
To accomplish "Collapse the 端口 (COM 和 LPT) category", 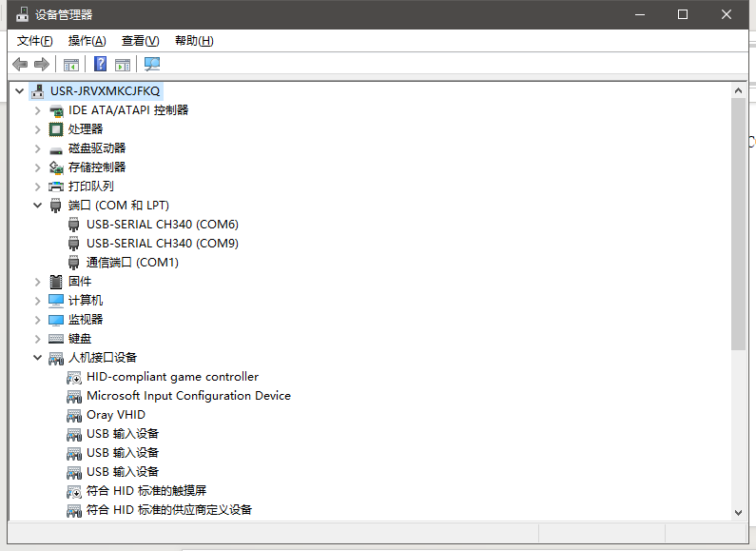I will pyautogui.click(x=38, y=206).
